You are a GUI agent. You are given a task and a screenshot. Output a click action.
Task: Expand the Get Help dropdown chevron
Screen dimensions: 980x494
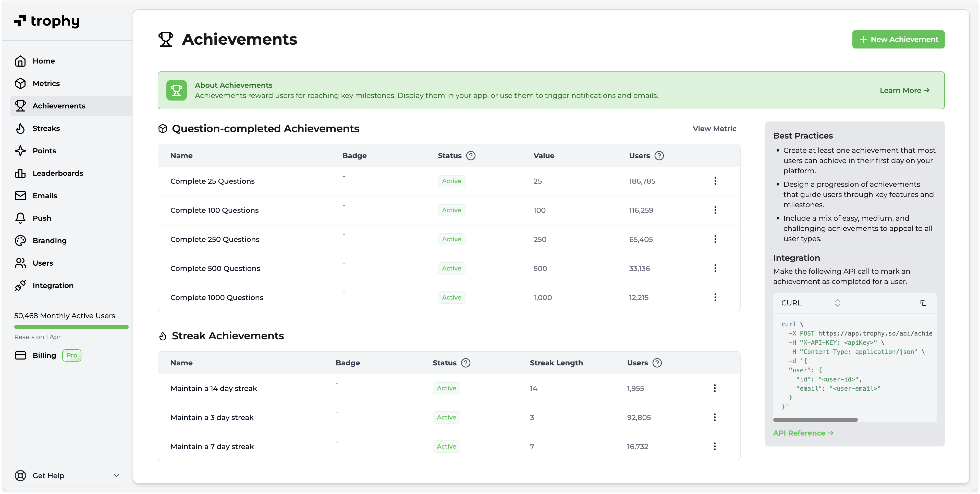(x=116, y=476)
